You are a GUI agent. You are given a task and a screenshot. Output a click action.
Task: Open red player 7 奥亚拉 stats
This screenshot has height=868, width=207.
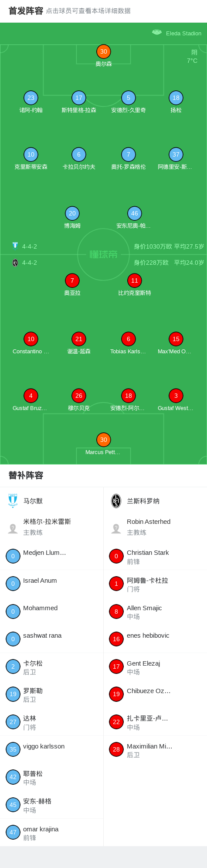72,280
